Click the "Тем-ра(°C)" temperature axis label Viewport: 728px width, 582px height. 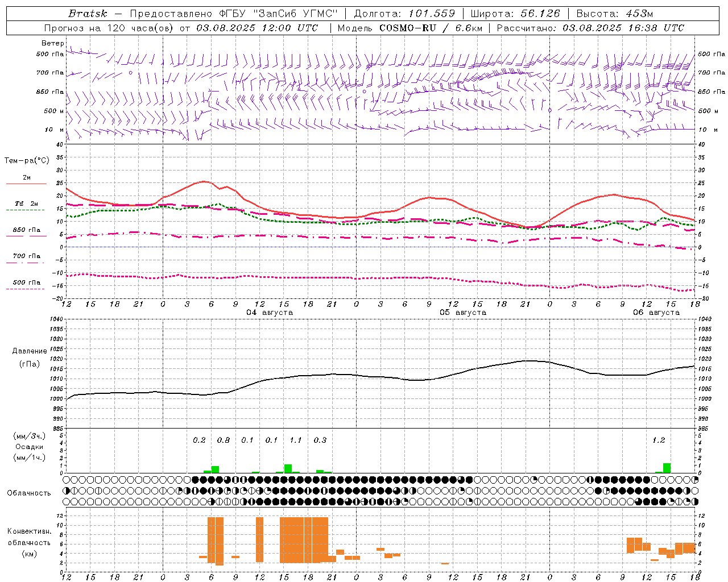pos(27,161)
